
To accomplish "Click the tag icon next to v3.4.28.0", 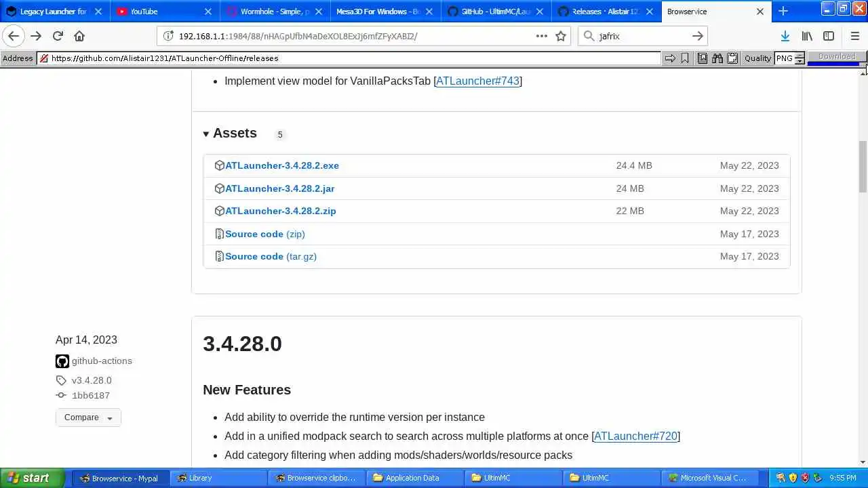I will pos(61,380).
